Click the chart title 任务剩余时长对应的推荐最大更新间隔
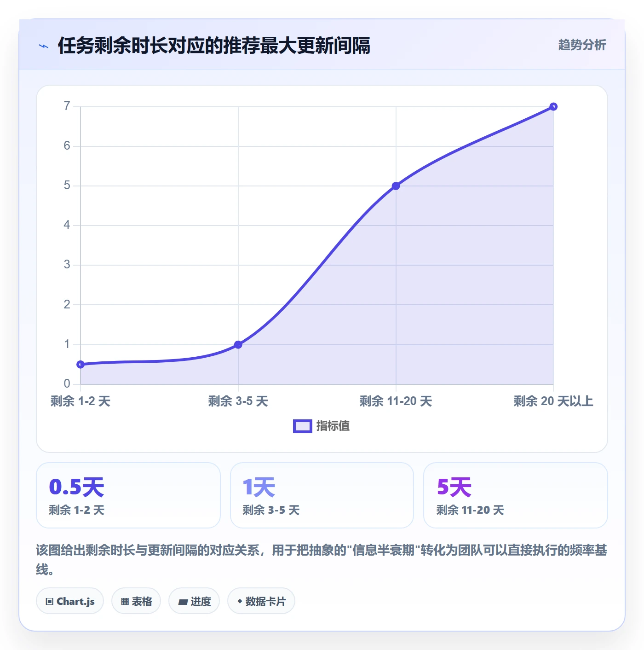 214,46
